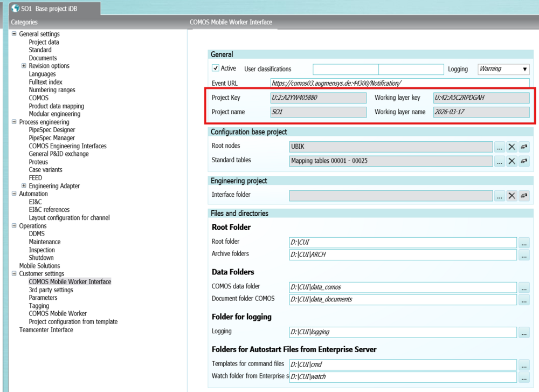Open the Languages category

point(42,74)
